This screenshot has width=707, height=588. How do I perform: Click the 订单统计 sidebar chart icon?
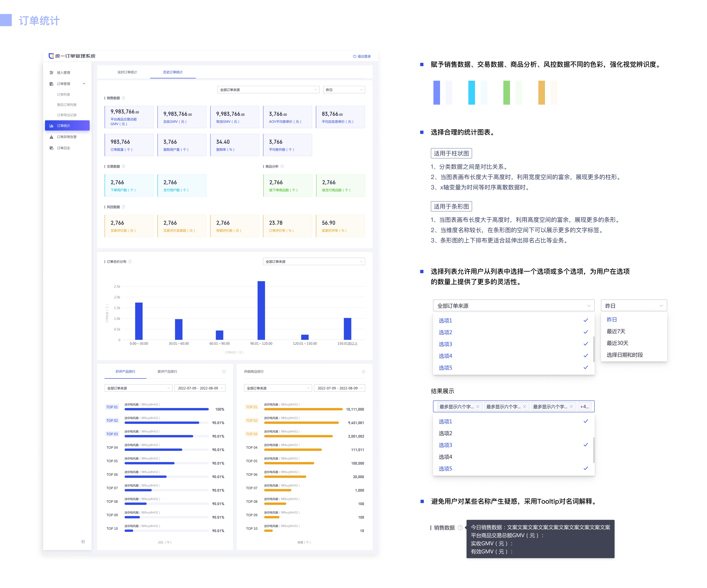pyautogui.click(x=51, y=126)
